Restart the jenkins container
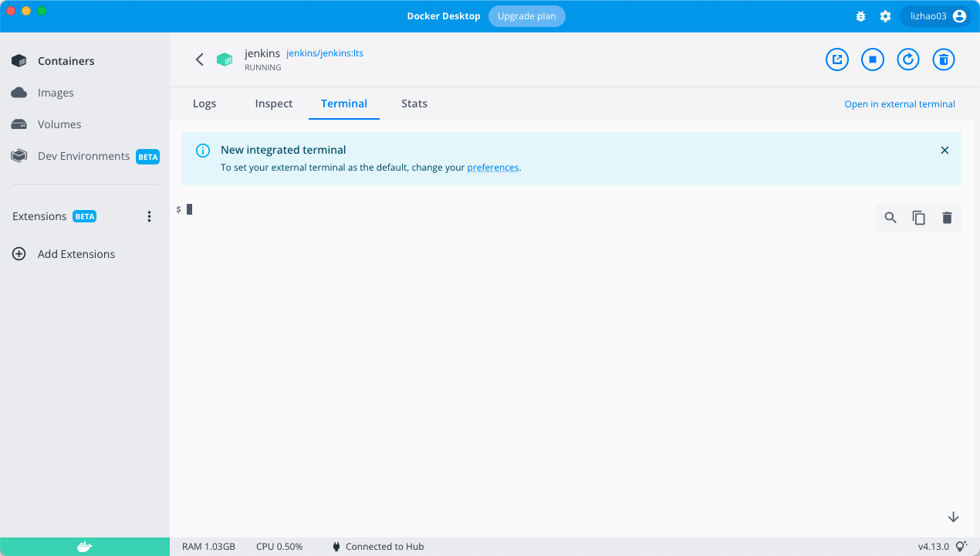The height and width of the screenshot is (556, 980). (x=908, y=59)
